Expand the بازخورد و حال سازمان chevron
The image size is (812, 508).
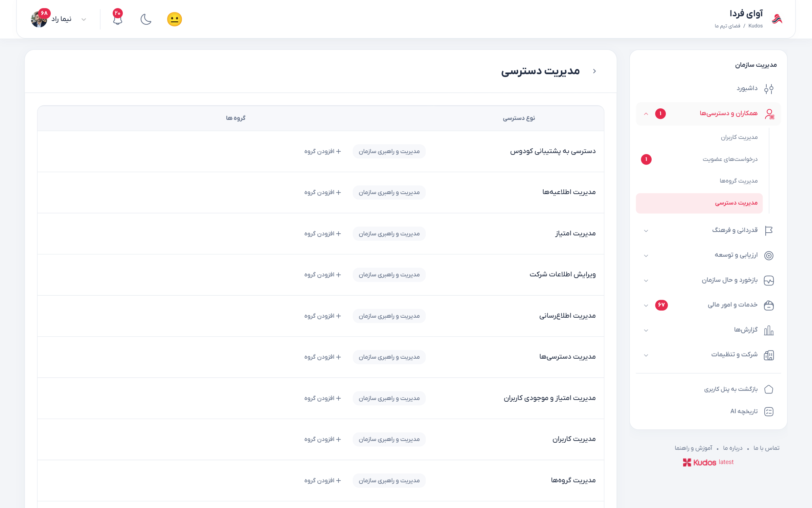point(646,281)
